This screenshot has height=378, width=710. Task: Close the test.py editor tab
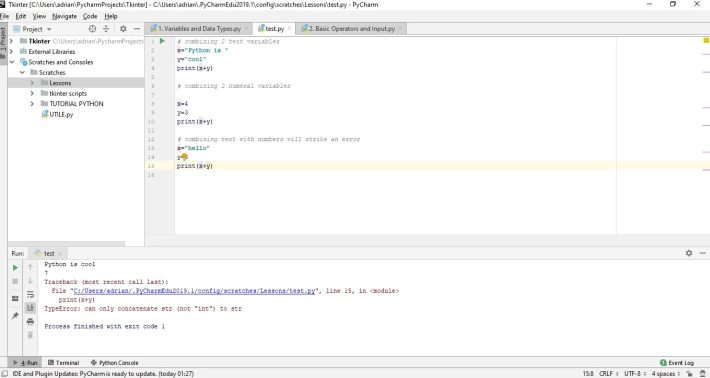(289, 29)
